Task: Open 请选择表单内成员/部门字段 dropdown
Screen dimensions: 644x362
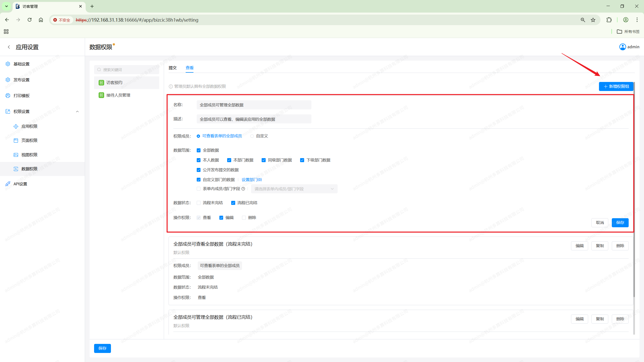Action: click(294, 189)
